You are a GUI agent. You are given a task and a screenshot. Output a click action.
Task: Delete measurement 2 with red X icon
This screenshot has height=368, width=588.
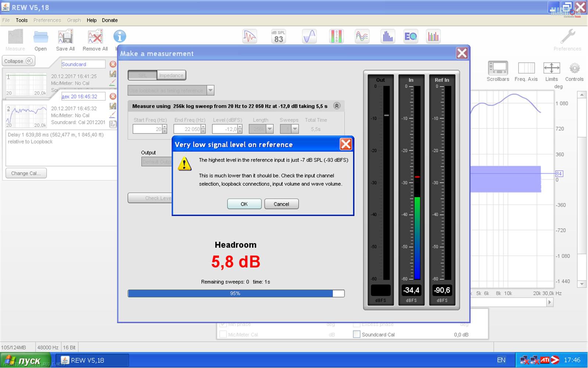pyautogui.click(x=113, y=96)
